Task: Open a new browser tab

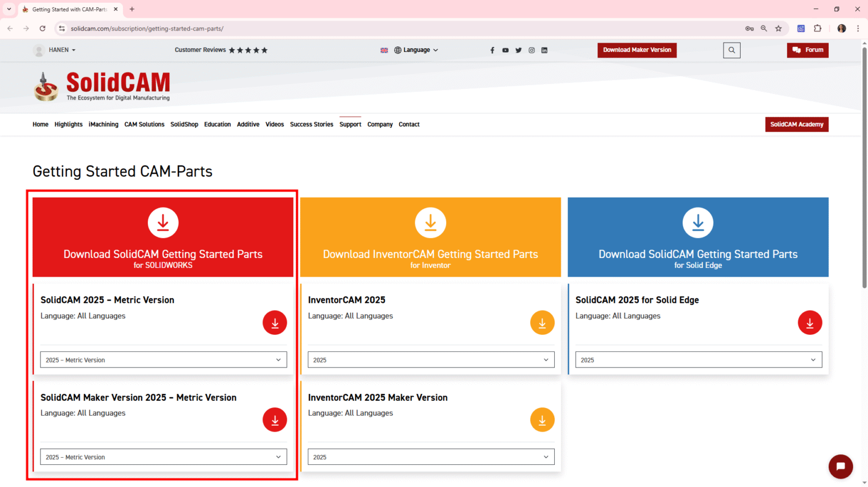Action: [x=132, y=9]
